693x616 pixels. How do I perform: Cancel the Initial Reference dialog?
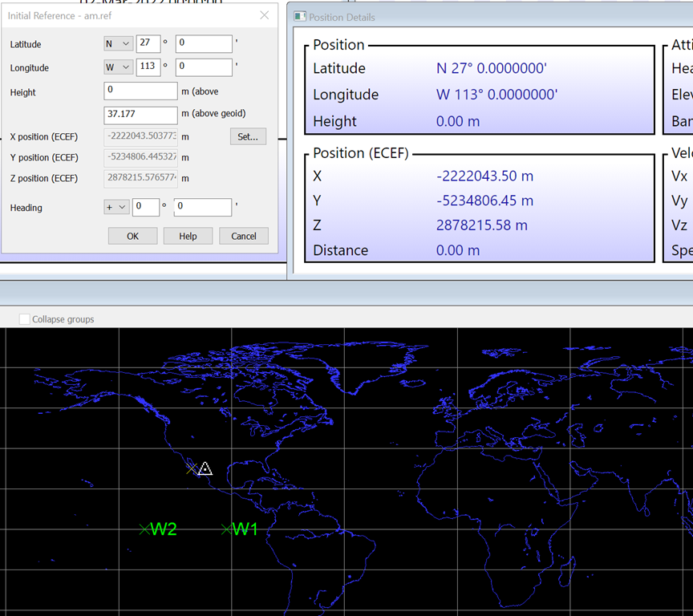[x=244, y=236]
